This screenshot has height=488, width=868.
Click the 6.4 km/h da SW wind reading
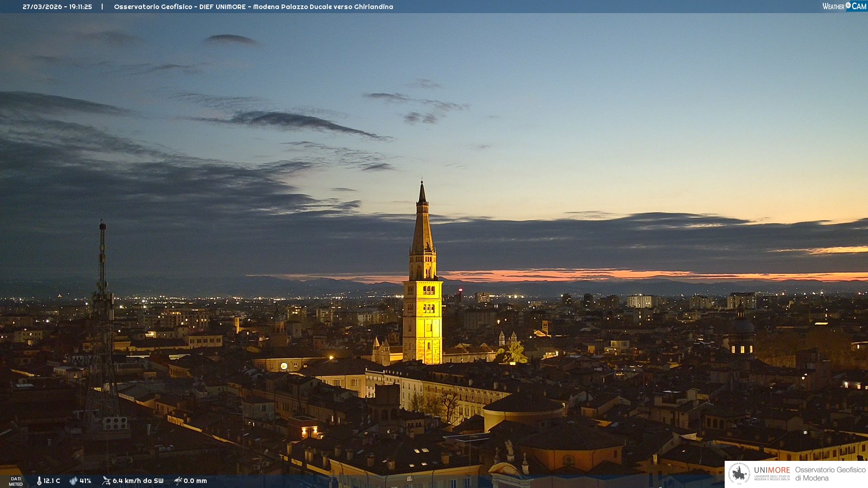[138, 481]
